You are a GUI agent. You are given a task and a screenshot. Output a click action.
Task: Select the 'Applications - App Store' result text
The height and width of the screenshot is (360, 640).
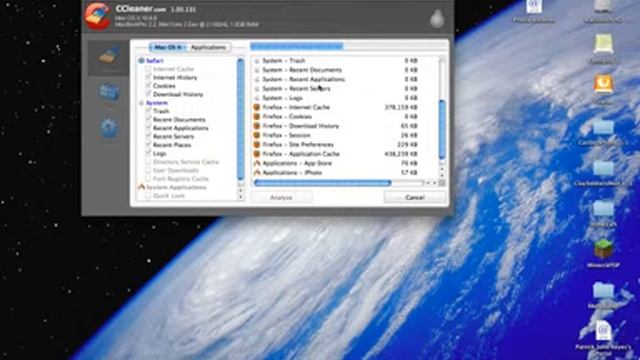[x=297, y=163]
